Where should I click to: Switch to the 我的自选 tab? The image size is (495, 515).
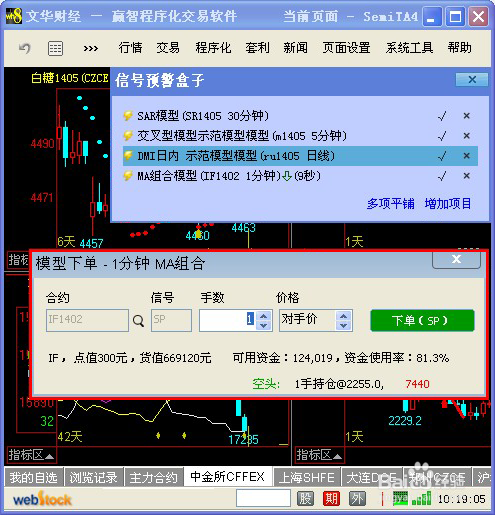point(34,477)
